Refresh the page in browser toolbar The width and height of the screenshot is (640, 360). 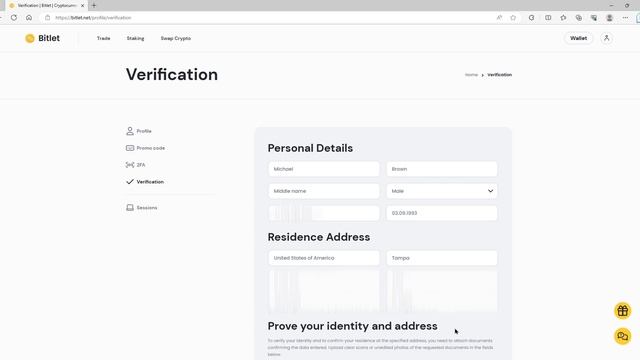coord(14,18)
